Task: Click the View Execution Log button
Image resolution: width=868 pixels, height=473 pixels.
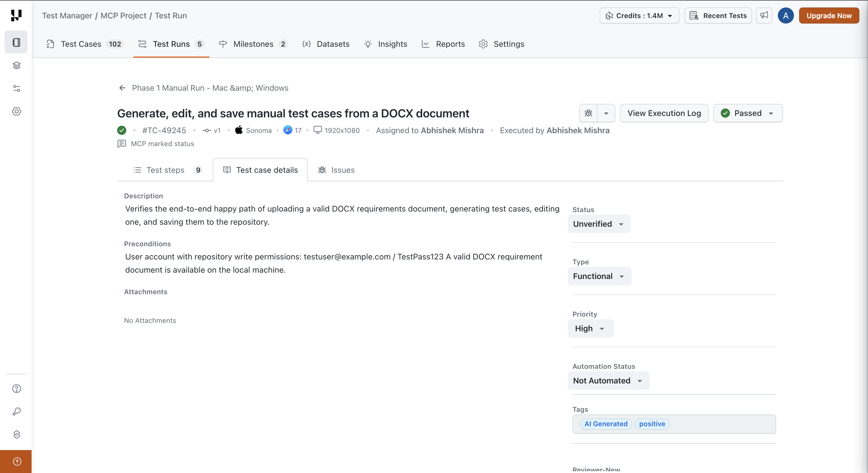Action: tap(664, 113)
